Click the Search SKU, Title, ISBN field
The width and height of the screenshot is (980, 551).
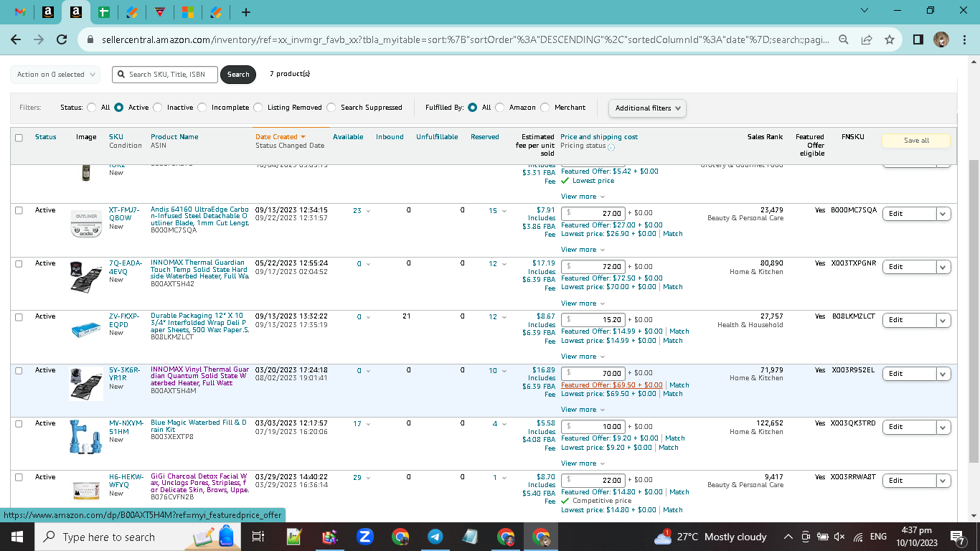pyautogui.click(x=164, y=75)
